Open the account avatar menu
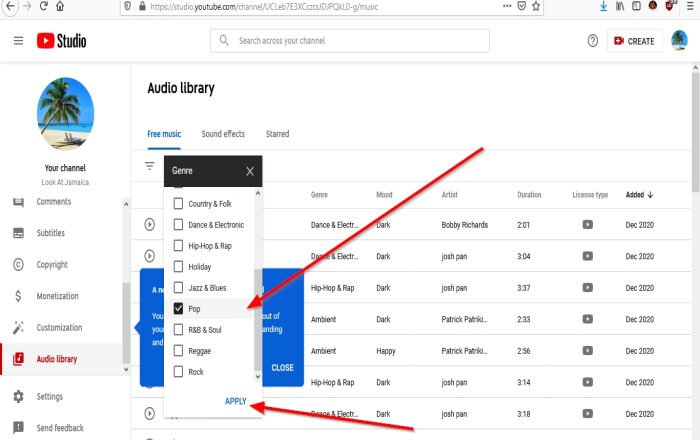Screen dimensions: 700x440 pos(679,41)
